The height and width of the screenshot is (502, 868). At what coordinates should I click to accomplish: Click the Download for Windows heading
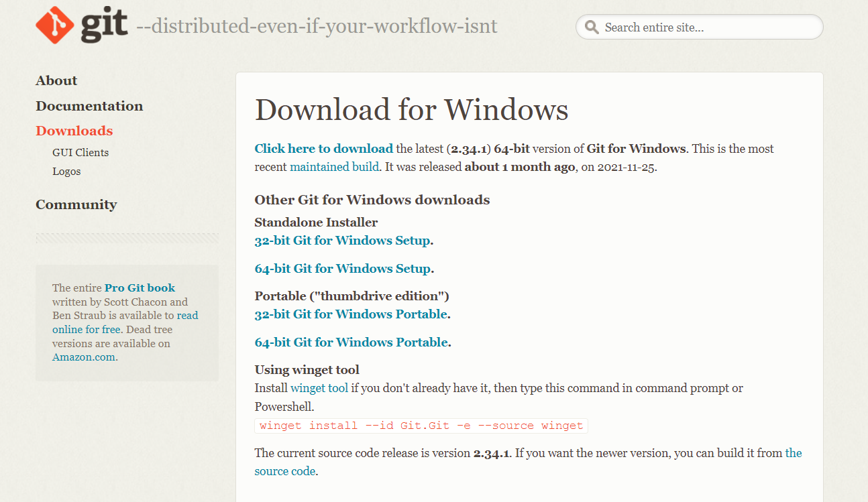411,110
